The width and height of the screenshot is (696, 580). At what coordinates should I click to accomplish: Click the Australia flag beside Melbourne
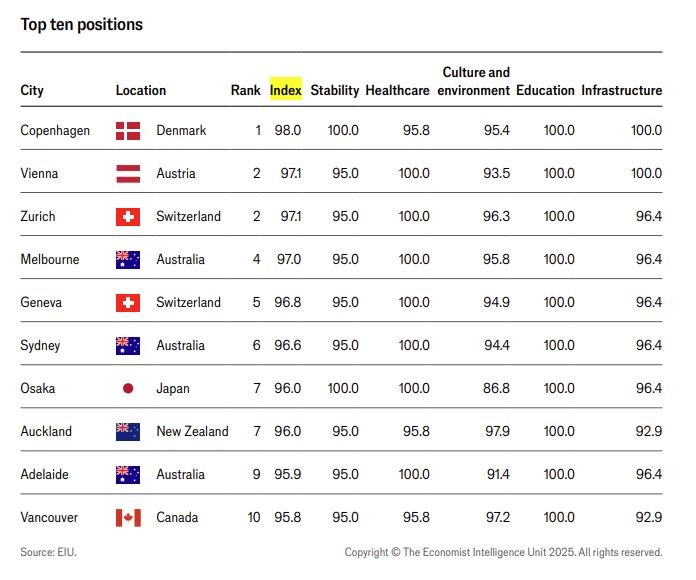[x=128, y=259]
